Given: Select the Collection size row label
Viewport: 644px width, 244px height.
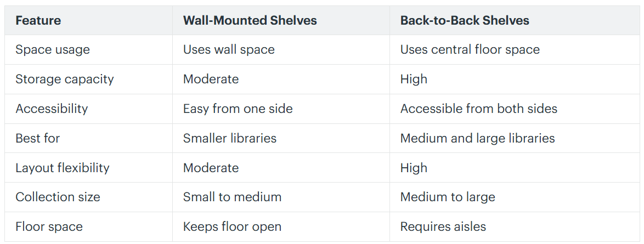Looking at the screenshot, I should (x=58, y=197).
